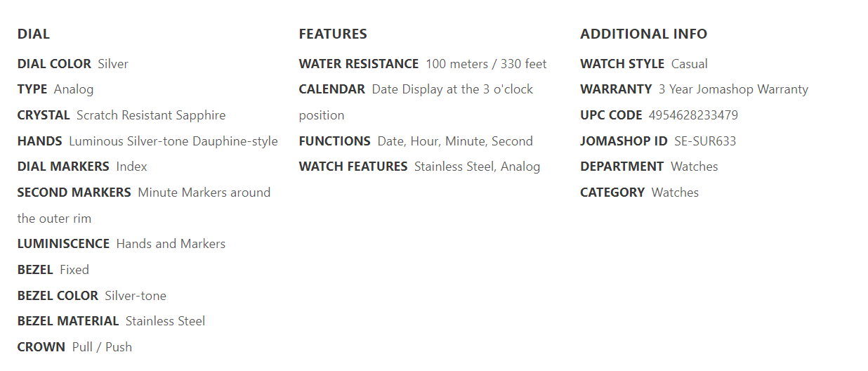This screenshot has width=868, height=371.
Task: Click the ADDITIONAL INFO heading
Action: [643, 34]
